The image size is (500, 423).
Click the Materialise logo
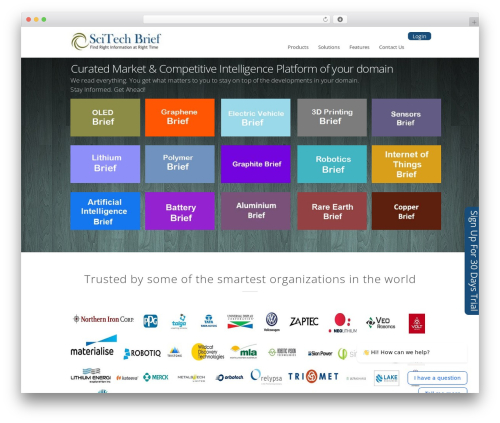93,345
